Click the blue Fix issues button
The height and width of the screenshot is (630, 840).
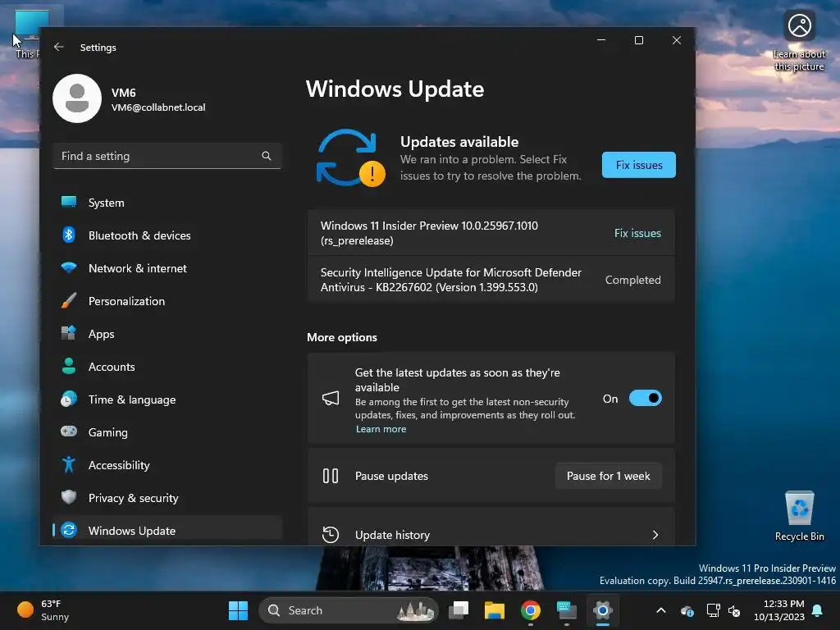pyautogui.click(x=638, y=165)
